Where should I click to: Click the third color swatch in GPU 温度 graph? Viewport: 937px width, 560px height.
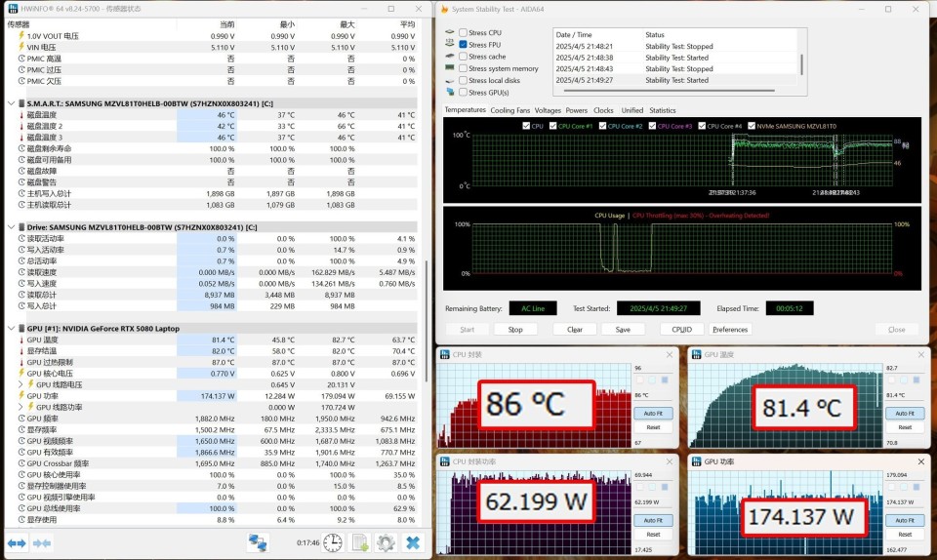917,380
